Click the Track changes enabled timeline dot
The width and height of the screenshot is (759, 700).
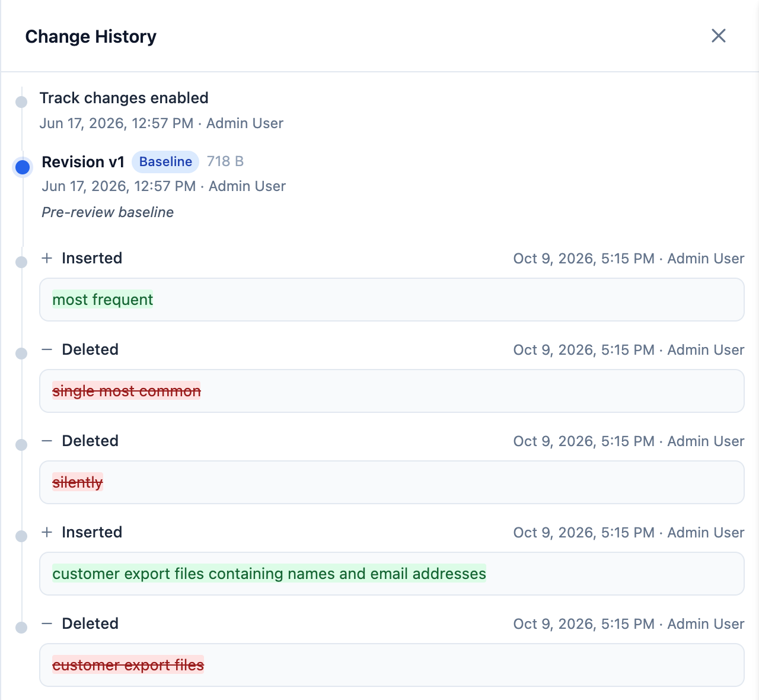21,102
